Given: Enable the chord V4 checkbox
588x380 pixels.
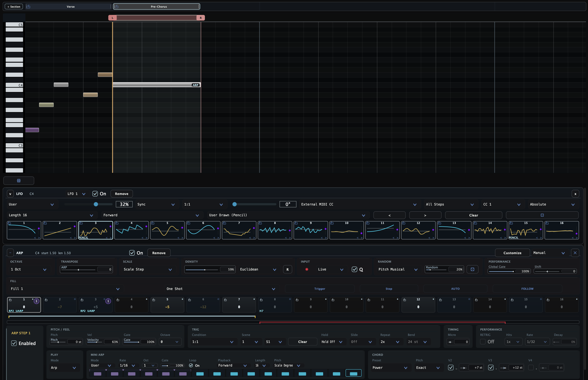Looking at the screenshot, I should coord(531,367).
